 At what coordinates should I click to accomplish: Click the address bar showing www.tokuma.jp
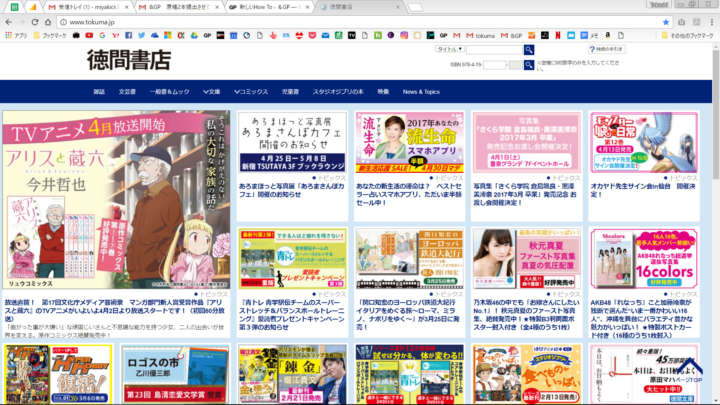[363, 22]
